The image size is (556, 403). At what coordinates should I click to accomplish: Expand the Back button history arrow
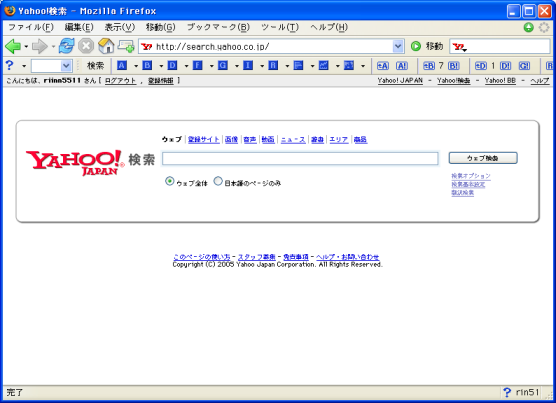pyautogui.click(x=26, y=46)
